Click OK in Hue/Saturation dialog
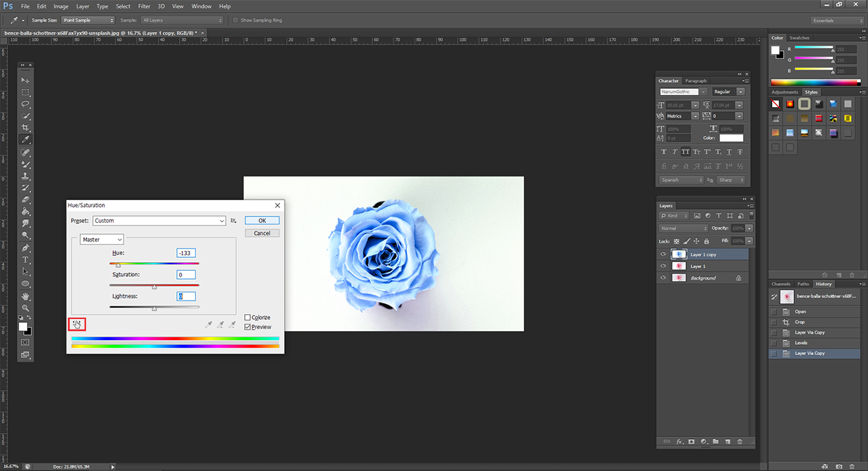Viewport: 868px width, 471px height. click(262, 221)
